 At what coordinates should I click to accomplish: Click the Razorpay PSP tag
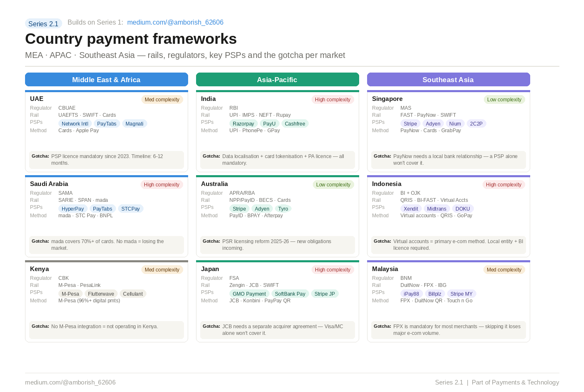pos(243,124)
